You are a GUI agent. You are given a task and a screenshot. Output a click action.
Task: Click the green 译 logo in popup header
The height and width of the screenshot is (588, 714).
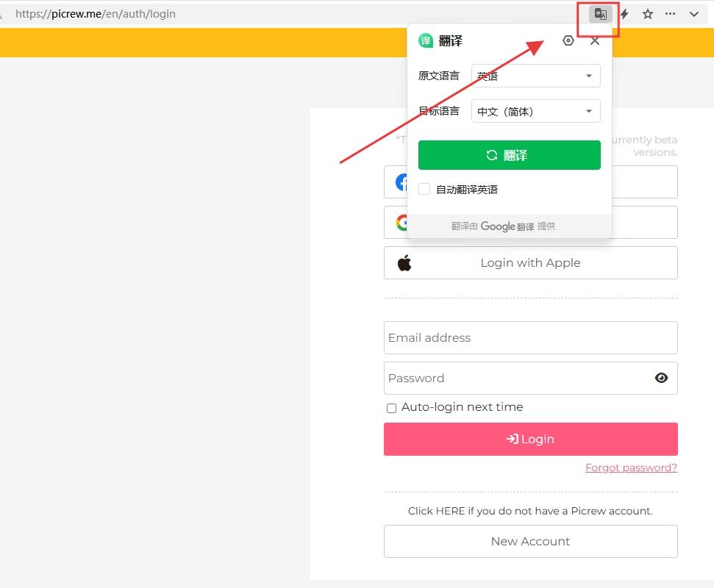[426, 41]
